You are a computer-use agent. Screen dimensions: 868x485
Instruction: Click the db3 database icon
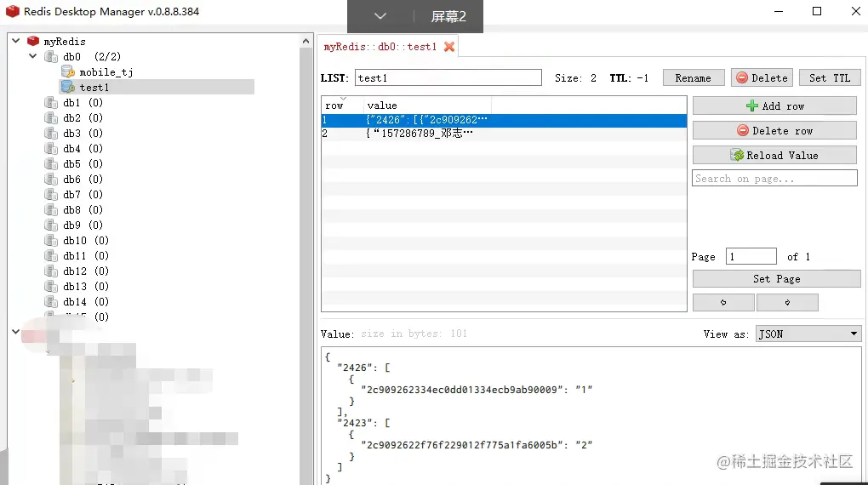(x=51, y=133)
